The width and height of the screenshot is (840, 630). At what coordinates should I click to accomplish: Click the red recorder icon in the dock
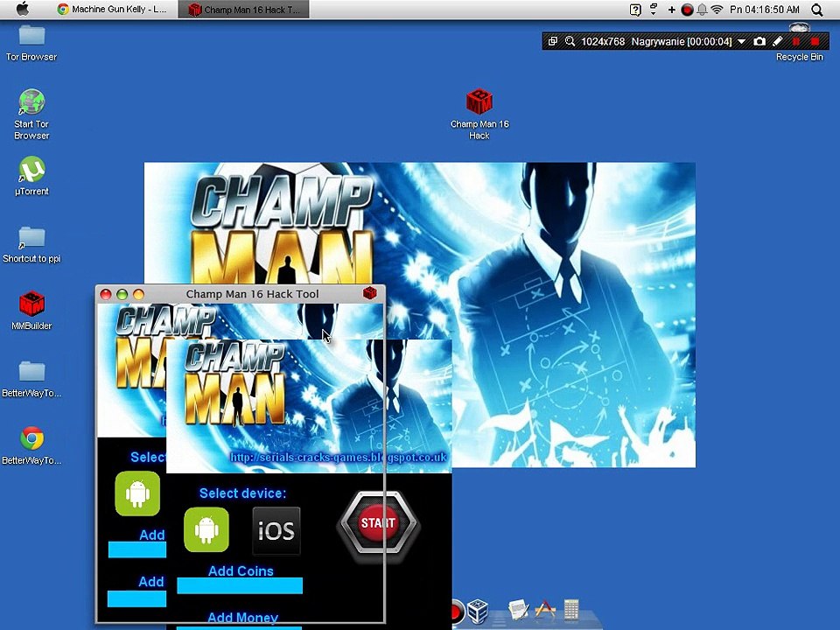tap(457, 612)
